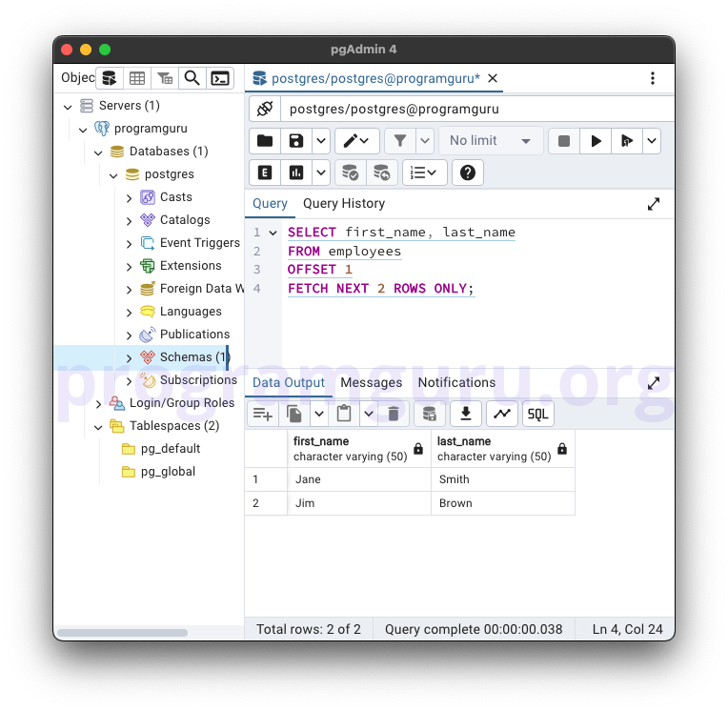The width and height of the screenshot is (728, 711).
Task: Rollback the transaction icon
Action: (382, 173)
